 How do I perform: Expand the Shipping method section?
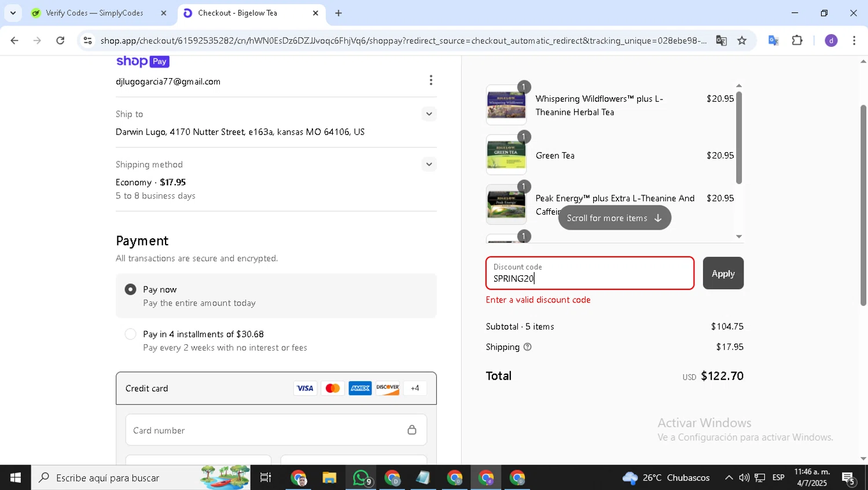(x=429, y=164)
